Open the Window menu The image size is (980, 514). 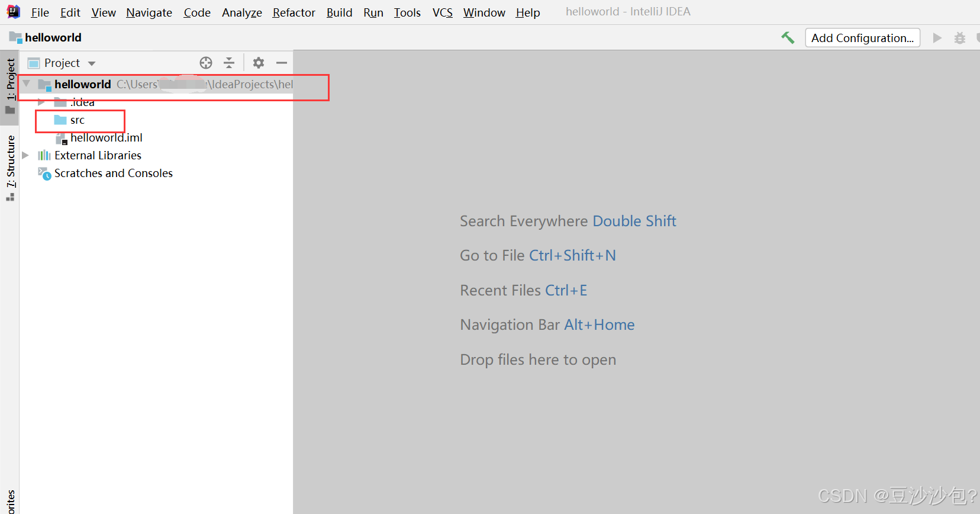484,12
